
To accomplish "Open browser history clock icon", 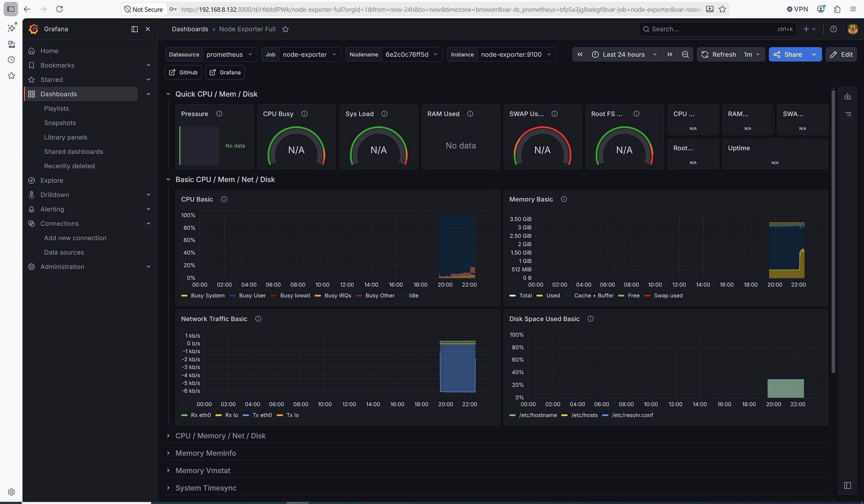I will click(11, 60).
